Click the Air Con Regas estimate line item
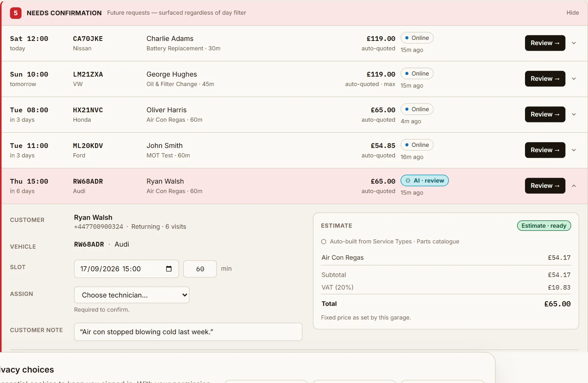The width and height of the screenshot is (588, 383). 446,257
